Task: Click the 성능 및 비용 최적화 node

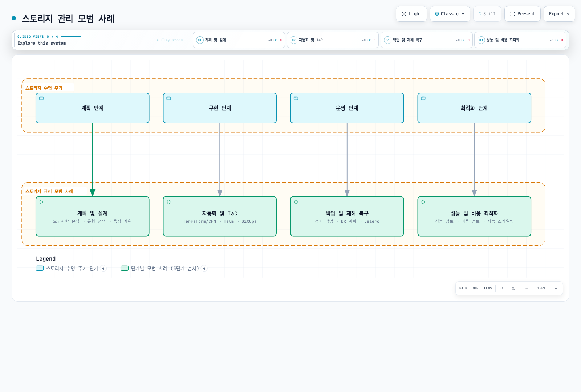Action: [474, 216]
